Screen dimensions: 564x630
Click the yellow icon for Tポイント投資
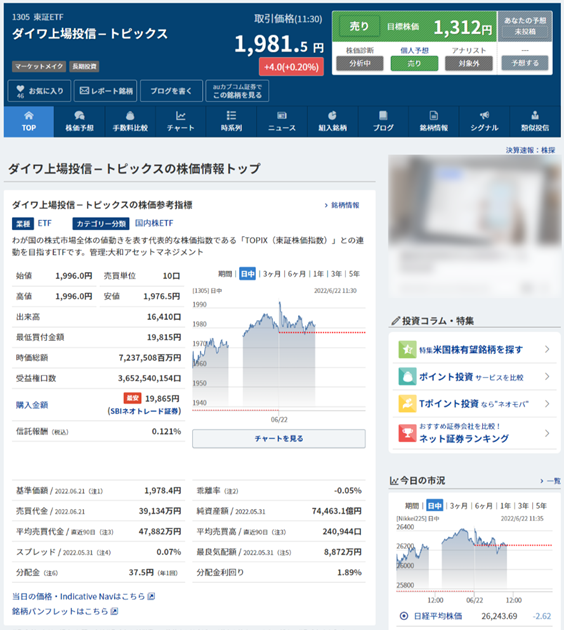pyautogui.click(x=407, y=404)
